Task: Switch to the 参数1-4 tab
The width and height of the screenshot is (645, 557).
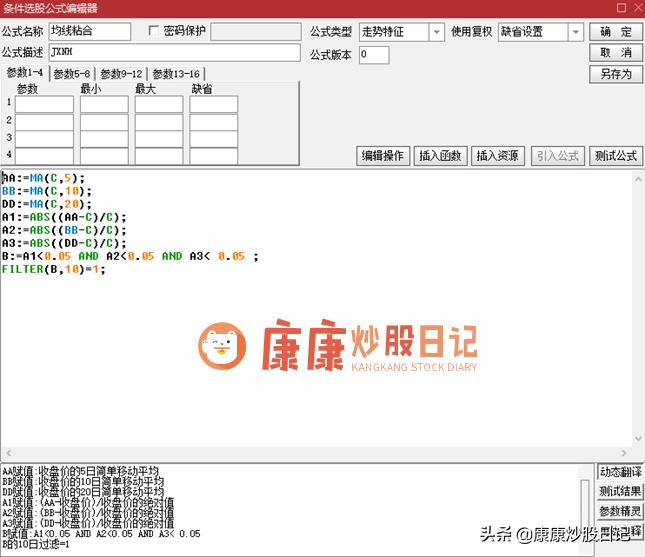Action: coord(25,73)
